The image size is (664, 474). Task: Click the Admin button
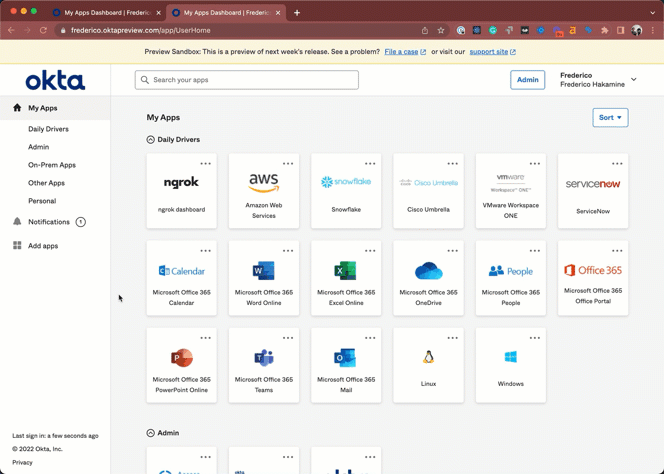click(527, 80)
